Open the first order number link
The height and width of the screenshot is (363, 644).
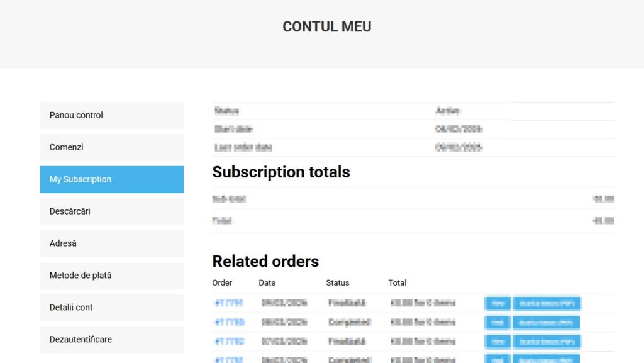click(x=229, y=303)
